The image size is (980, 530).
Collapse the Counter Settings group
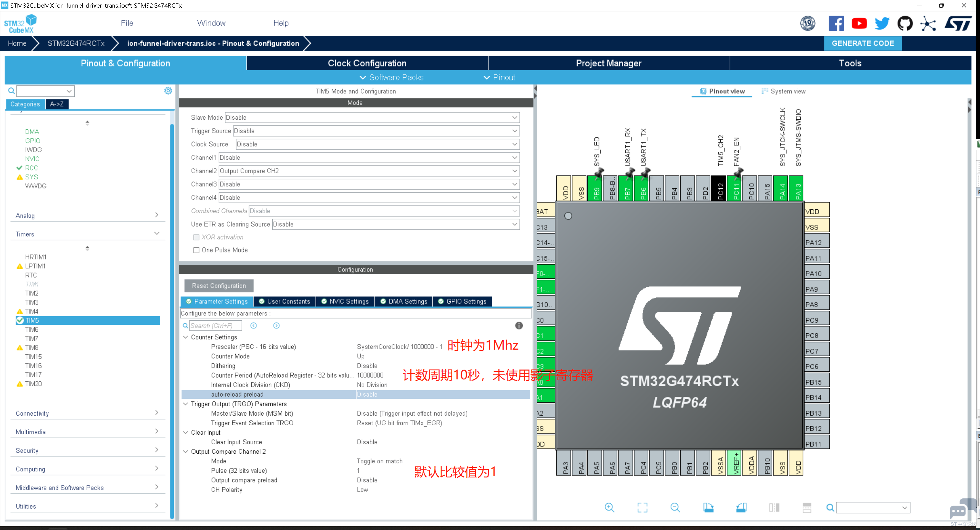185,337
